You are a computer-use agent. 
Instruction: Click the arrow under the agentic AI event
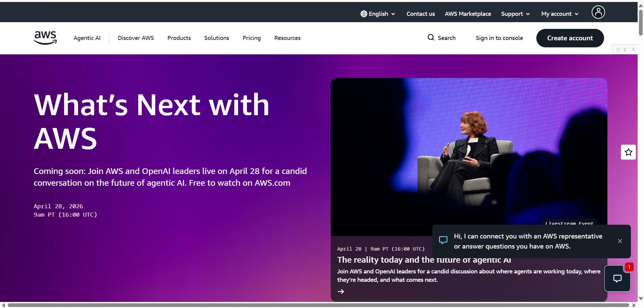341,292
